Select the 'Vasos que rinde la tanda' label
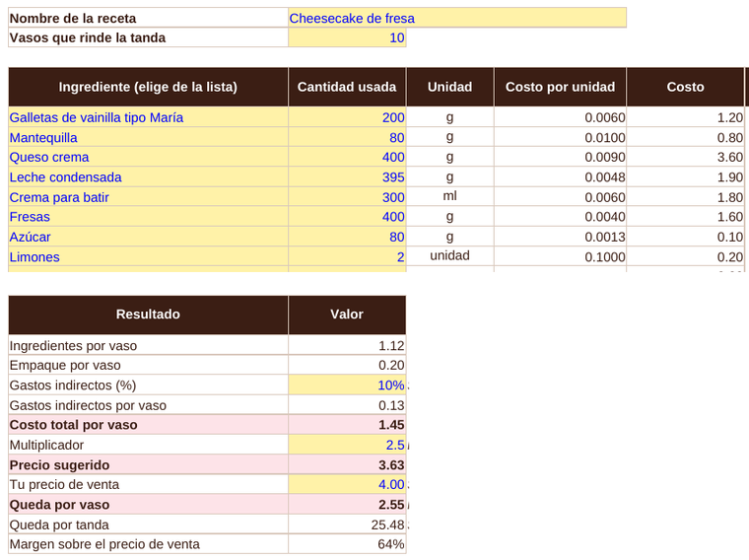 coord(148,37)
